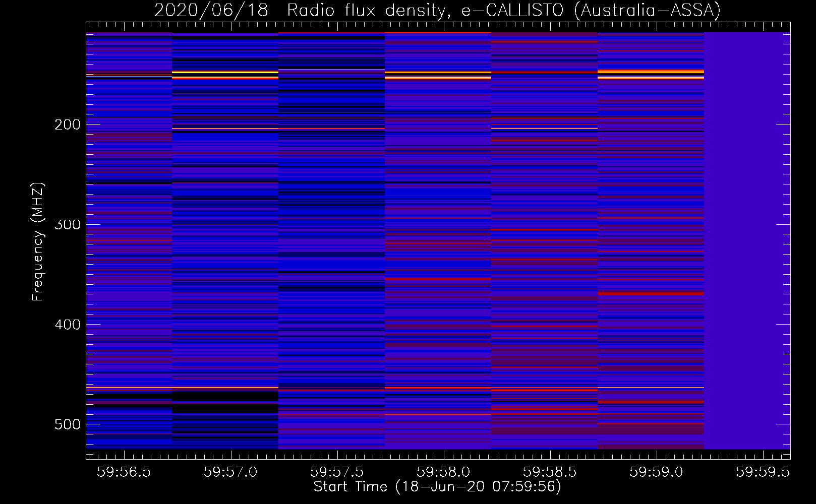
Task: Click the Start Time axis label
Action: (437, 487)
